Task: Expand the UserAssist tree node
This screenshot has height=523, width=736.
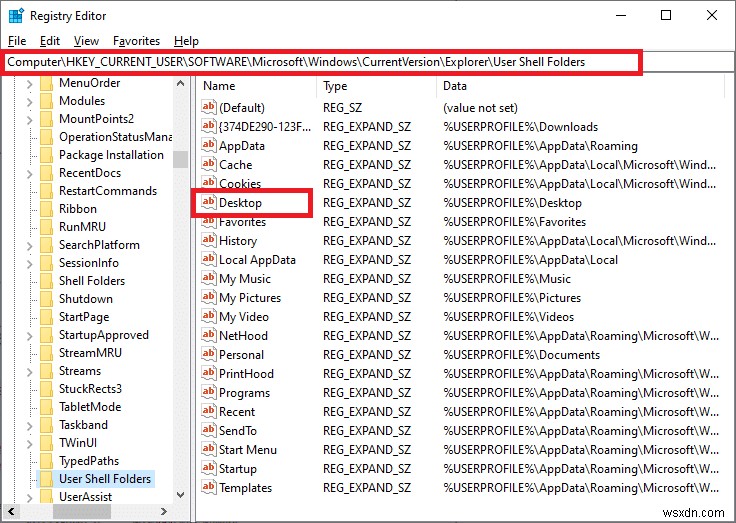Action: pyautogui.click(x=30, y=498)
